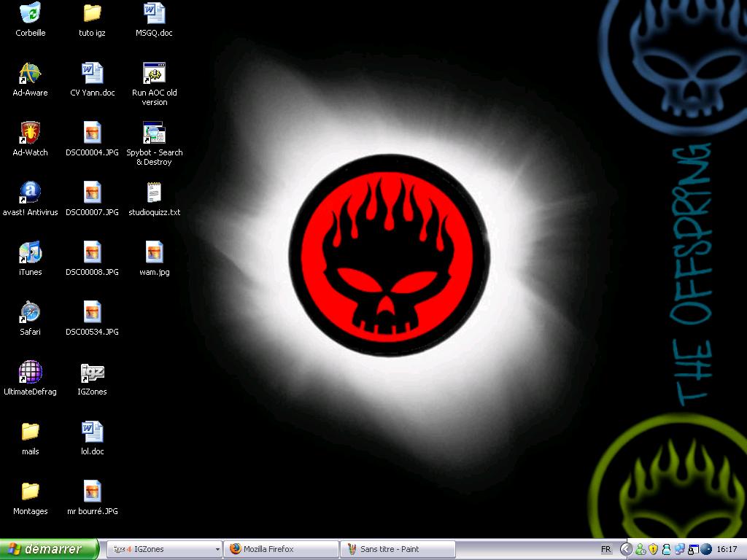Open the network computers tray icon

pos(680,549)
